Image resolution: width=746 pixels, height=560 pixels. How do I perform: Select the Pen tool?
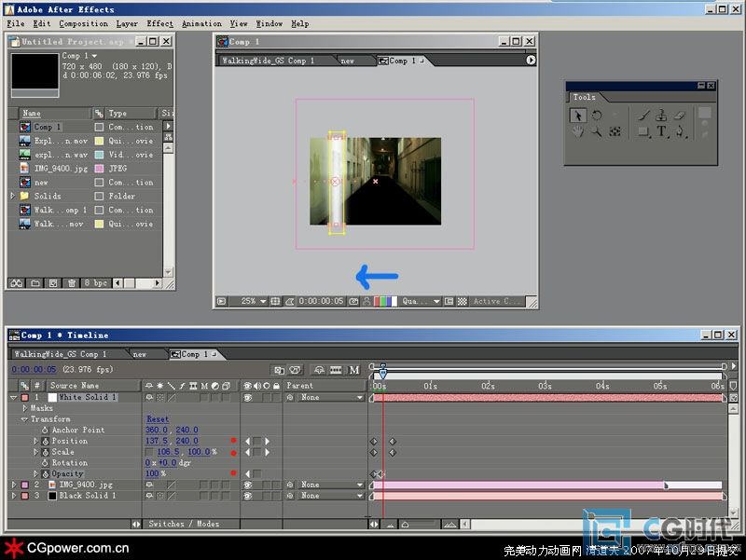point(680,132)
